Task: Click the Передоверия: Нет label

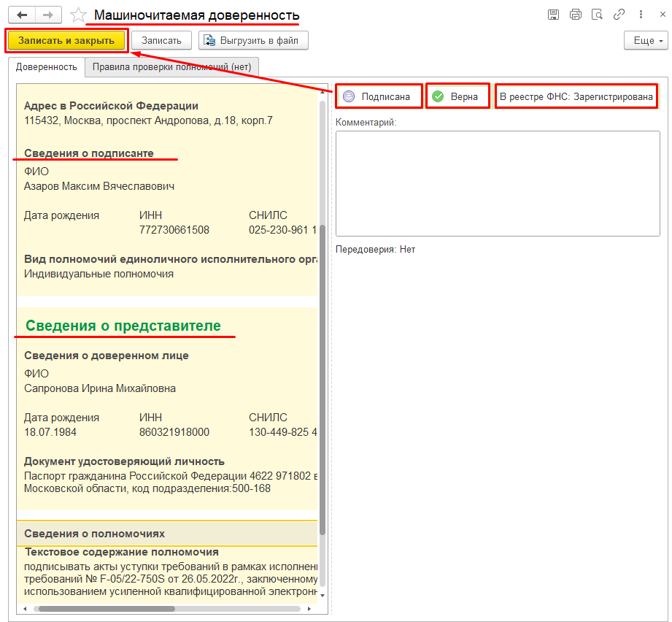Action: click(376, 250)
